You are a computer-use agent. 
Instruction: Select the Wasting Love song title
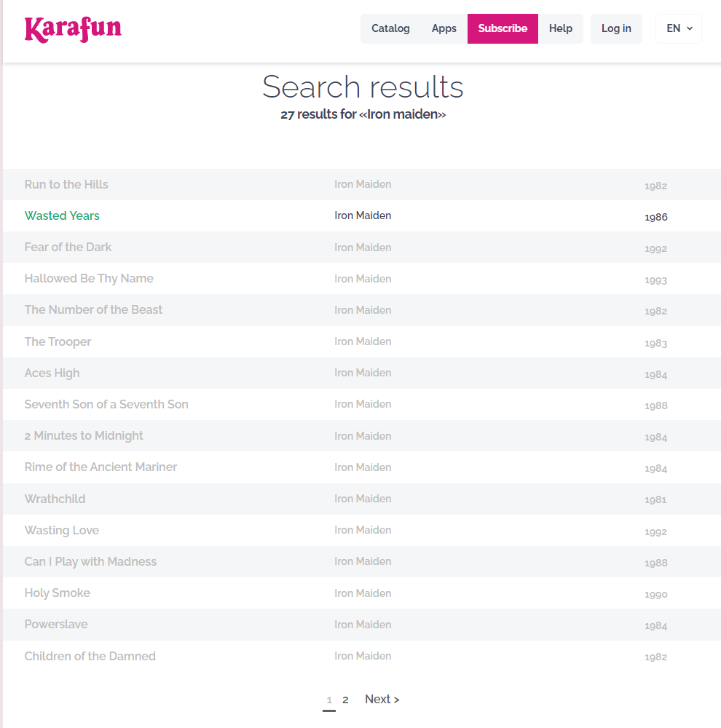point(62,531)
